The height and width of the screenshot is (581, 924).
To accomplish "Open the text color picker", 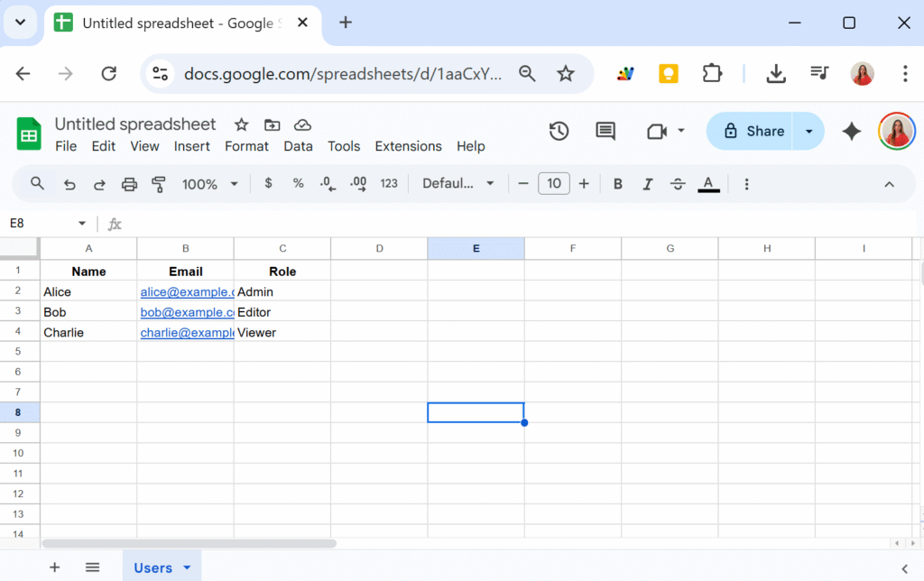I will 708,184.
